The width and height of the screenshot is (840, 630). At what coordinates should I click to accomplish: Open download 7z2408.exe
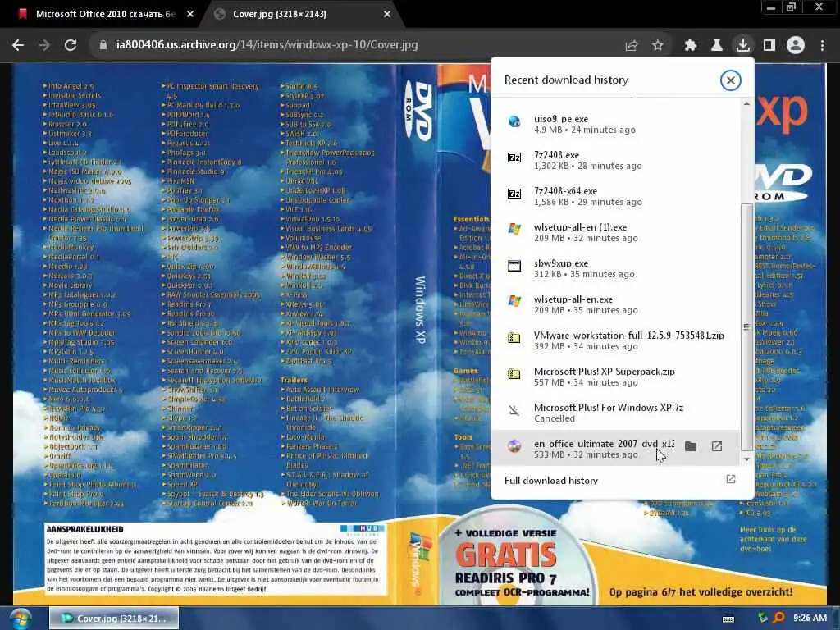[x=614, y=160]
